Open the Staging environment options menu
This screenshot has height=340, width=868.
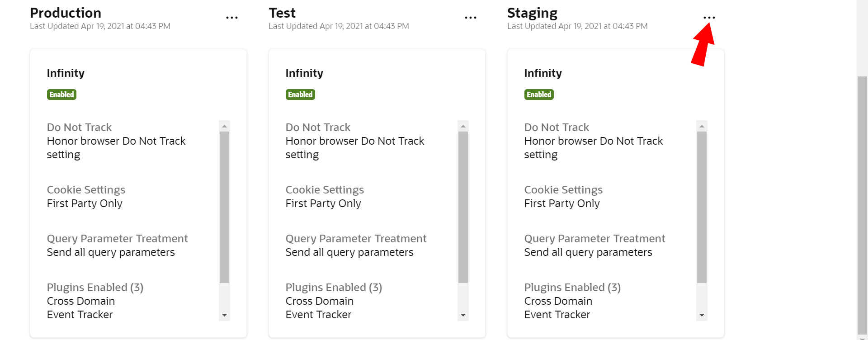709,18
